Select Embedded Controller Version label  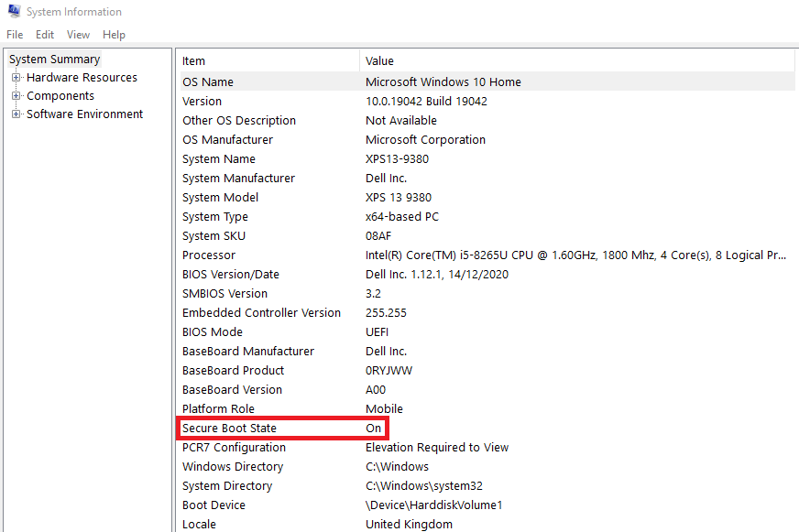tap(261, 313)
